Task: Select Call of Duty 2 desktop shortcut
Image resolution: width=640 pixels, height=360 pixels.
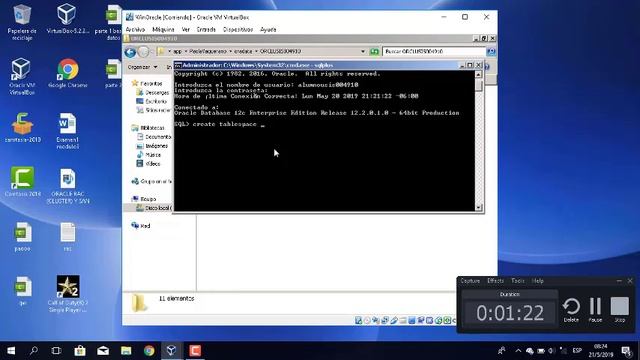Action: point(68,294)
